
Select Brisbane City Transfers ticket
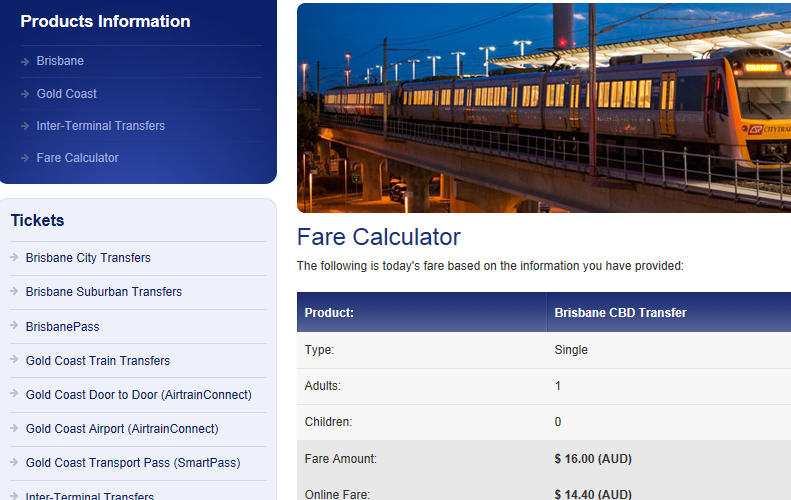pos(88,258)
